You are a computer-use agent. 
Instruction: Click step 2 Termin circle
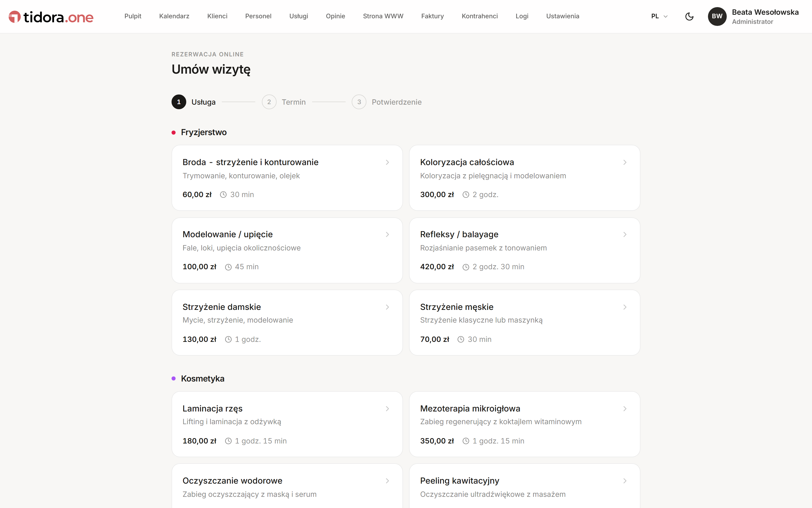coord(269,102)
